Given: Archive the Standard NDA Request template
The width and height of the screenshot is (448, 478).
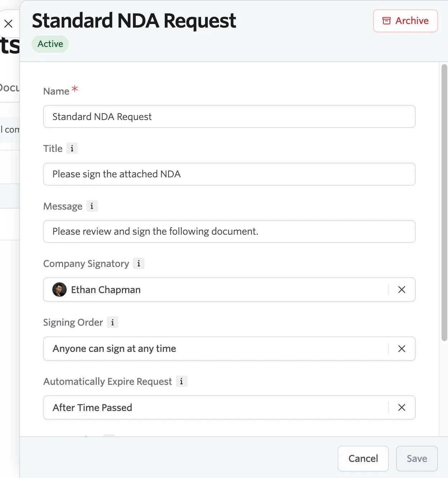Looking at the screenshot, I should point(405,21).
